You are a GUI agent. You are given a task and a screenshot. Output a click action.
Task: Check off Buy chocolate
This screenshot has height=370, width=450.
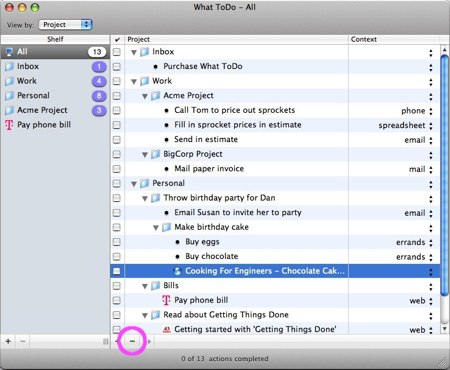tap(117, 257)
